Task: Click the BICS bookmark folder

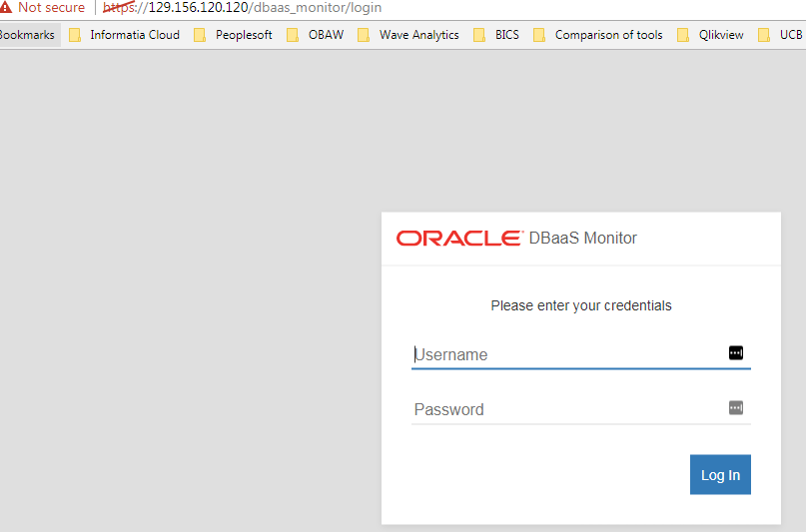Action: (x=496, y=35)
